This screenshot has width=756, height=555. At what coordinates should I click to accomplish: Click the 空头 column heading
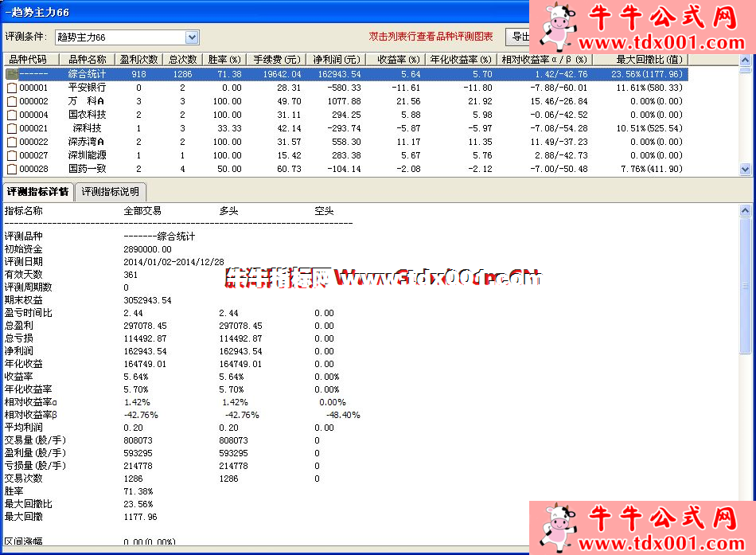click(324, 211)
